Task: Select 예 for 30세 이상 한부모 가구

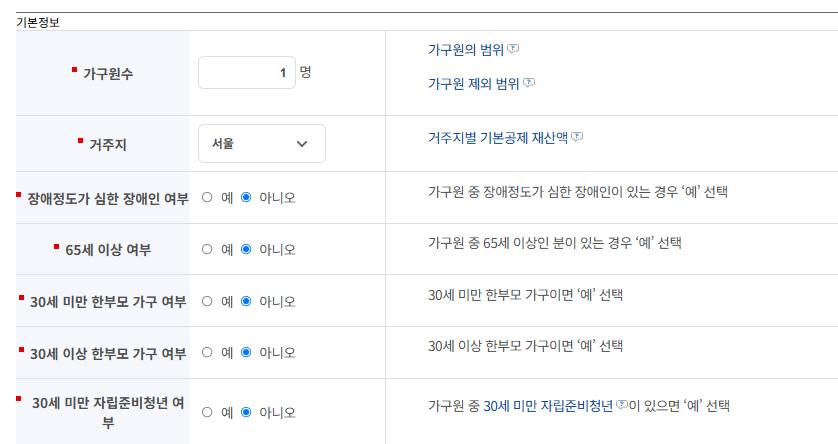Action: click(207, 352)
